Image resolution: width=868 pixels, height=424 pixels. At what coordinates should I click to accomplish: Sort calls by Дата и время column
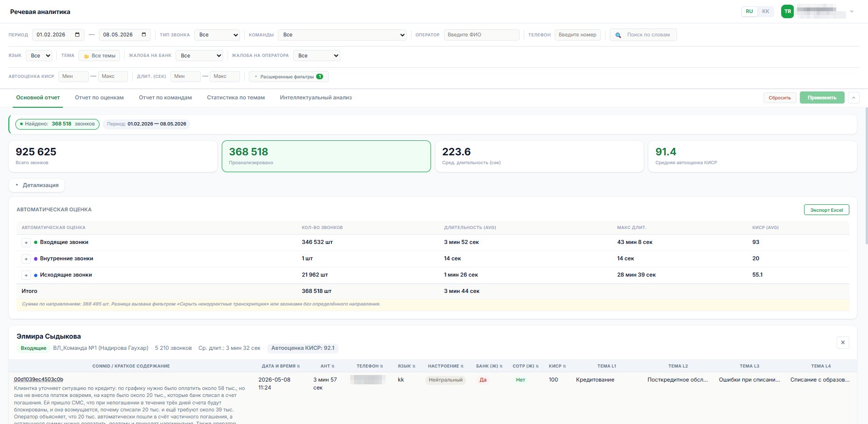click(x=281, y=366)
